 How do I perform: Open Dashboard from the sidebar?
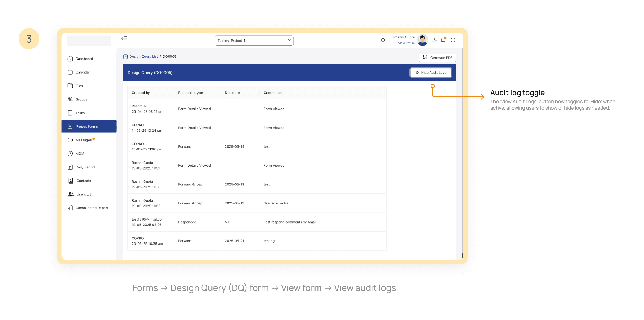[x=84, y=59]
